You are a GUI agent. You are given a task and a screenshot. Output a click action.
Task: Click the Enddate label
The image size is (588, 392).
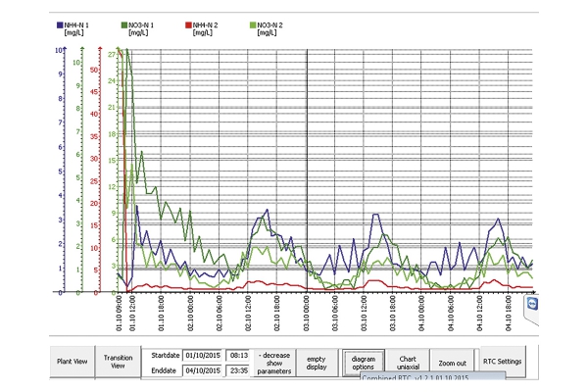click(164, 370)
